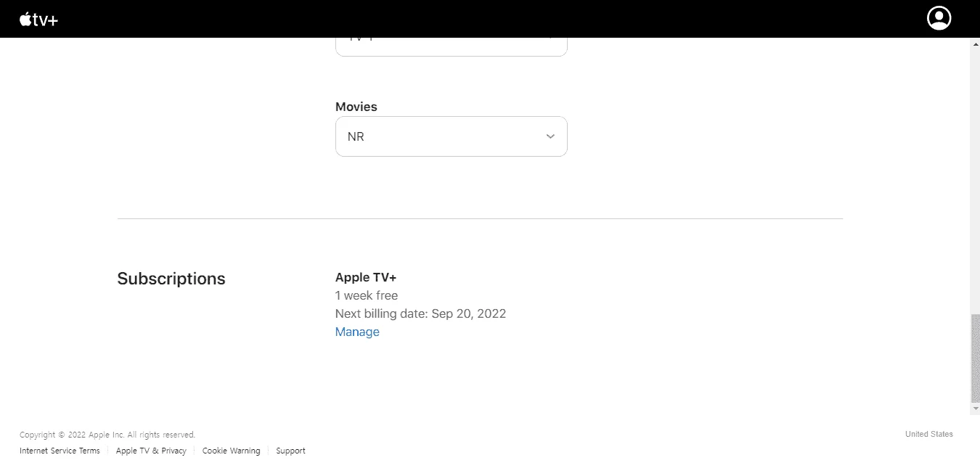Click the vertical scrollbar thumb
This screenshot has height=468, width=980.
975,358
